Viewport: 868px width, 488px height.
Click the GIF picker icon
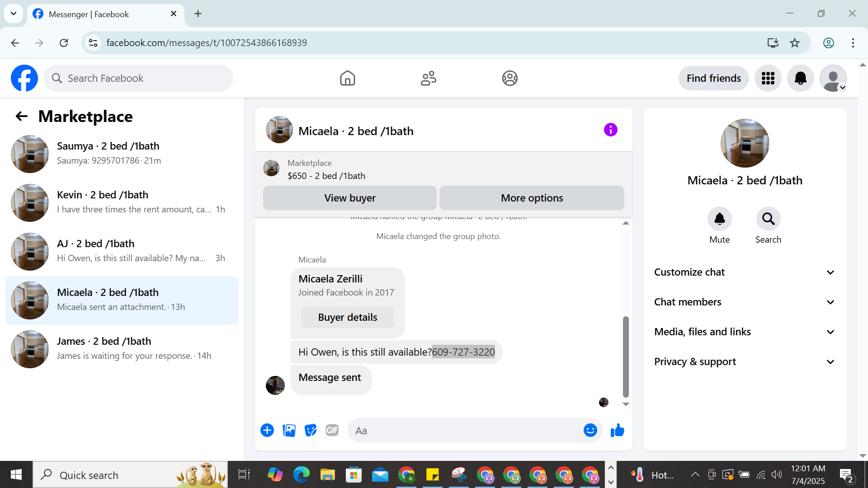(332, 431)
